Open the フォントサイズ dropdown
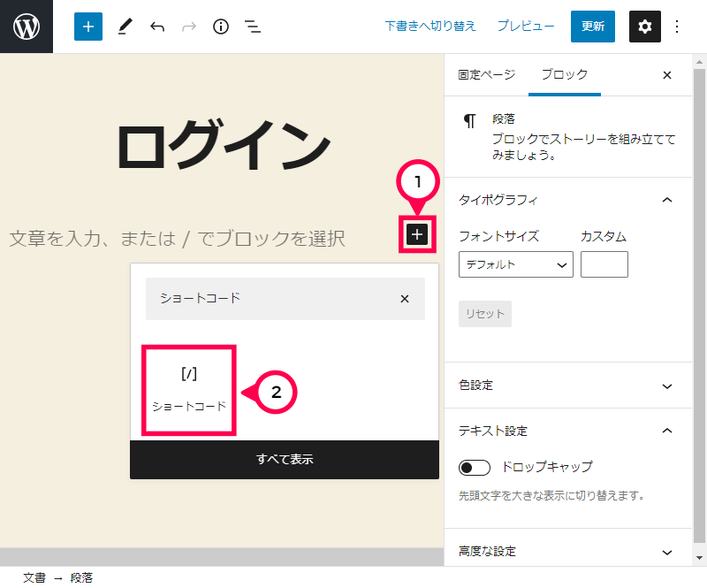The image size is (707, 588). (515, 264)
